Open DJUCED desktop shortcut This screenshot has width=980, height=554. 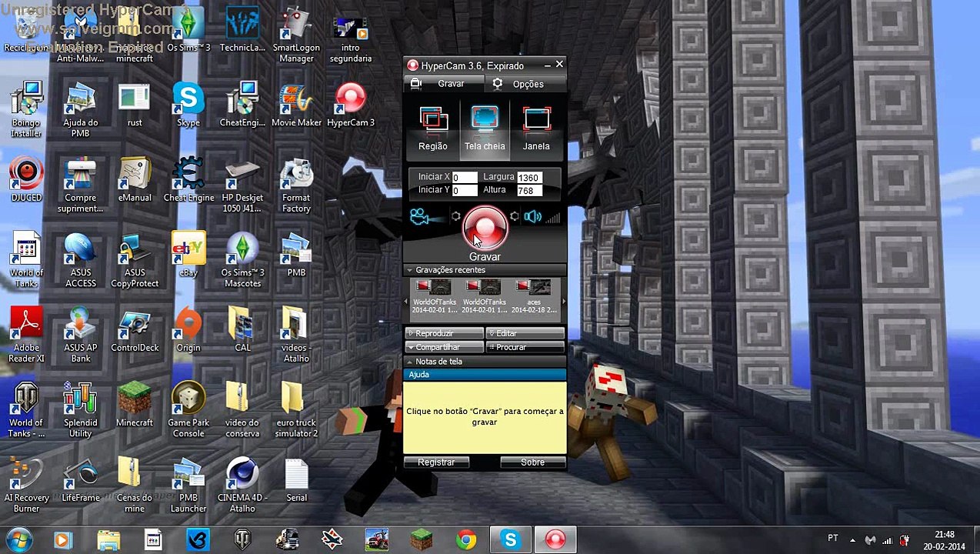pyautogui.click(x=26, y=180)
